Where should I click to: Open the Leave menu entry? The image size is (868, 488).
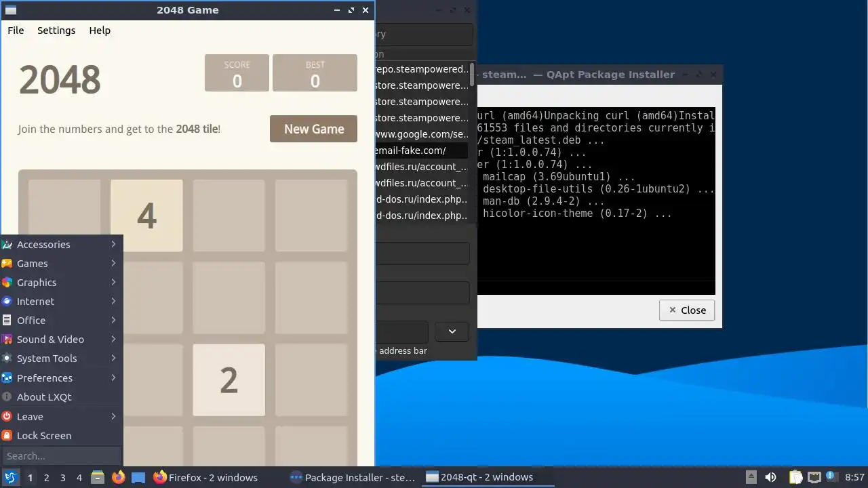tap(61, 417)
